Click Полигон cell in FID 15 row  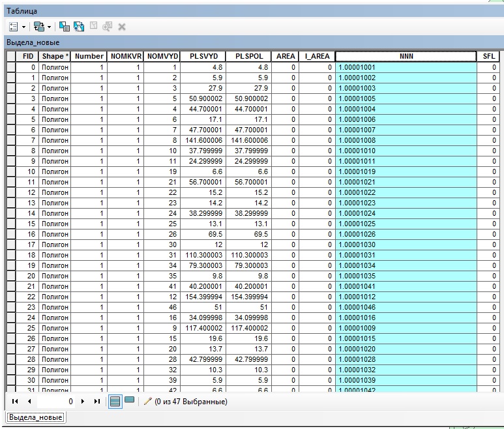tap(55, 224)
